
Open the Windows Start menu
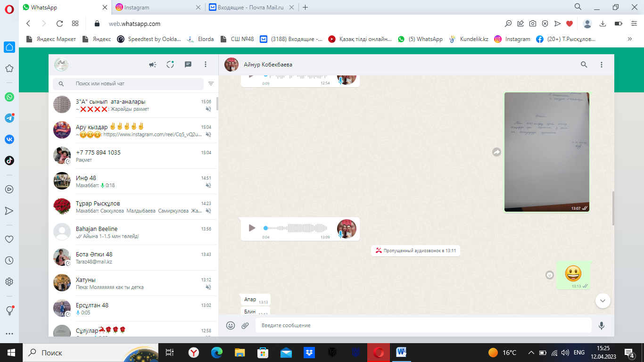[11, 352]
